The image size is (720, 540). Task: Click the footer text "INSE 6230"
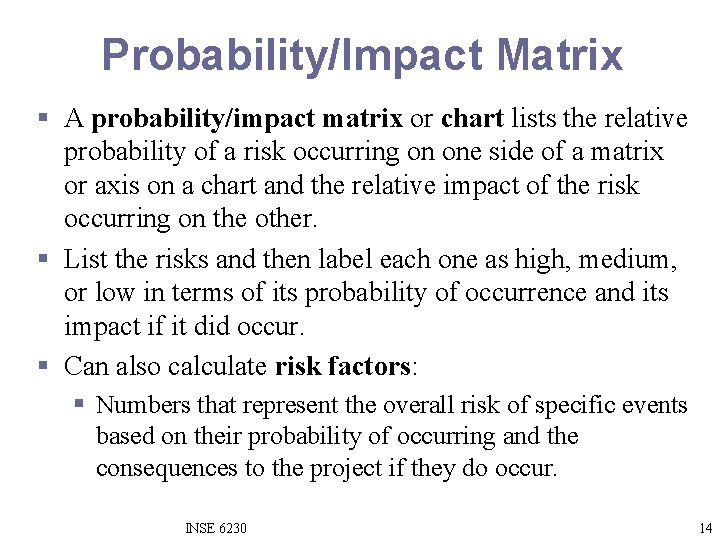tap(216, 528)
